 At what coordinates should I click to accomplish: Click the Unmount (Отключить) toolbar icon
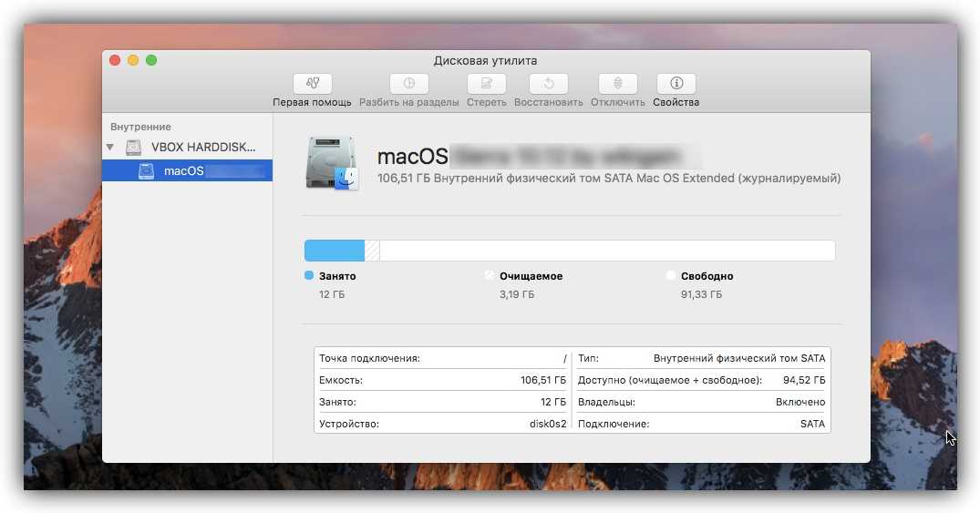point(617,83)
